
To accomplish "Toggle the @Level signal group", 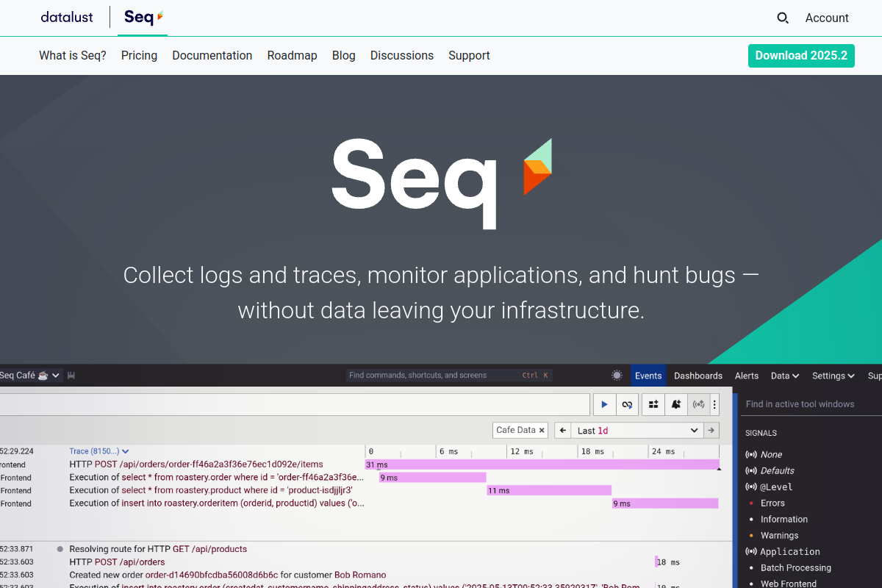I will (776, 487).
